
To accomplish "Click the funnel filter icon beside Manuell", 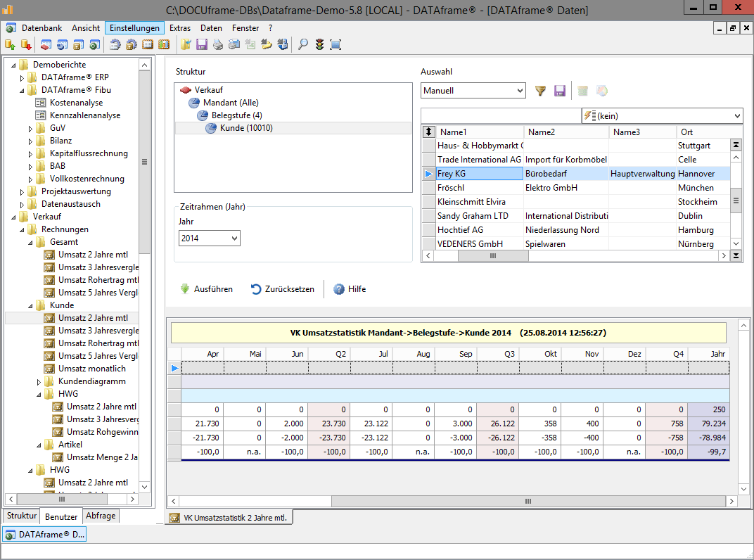I will pyautogui.click(x=540, y=91).
